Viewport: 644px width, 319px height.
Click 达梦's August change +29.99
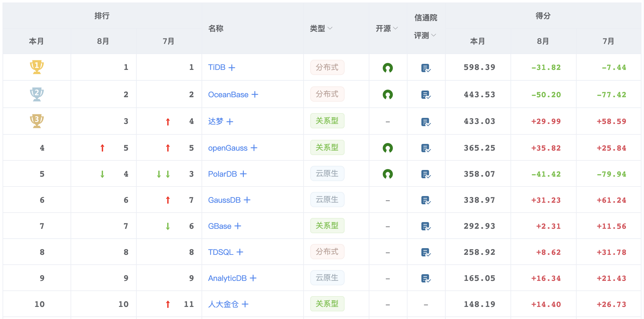pyautogui.click(x=546, y=121)
